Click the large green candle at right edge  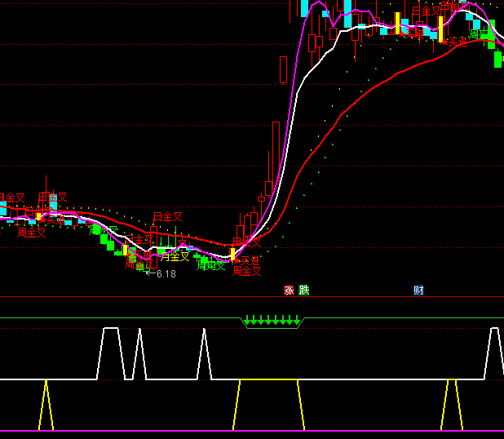click(x=498, y=58)
